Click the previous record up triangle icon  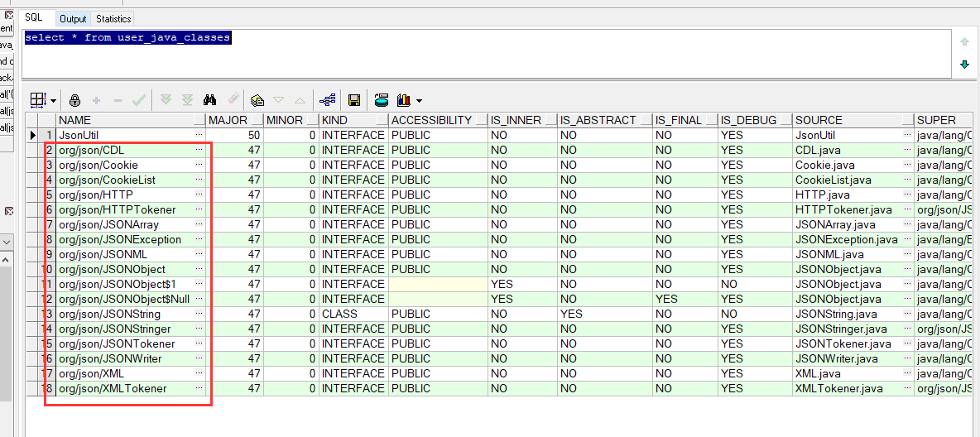[300, 100]
